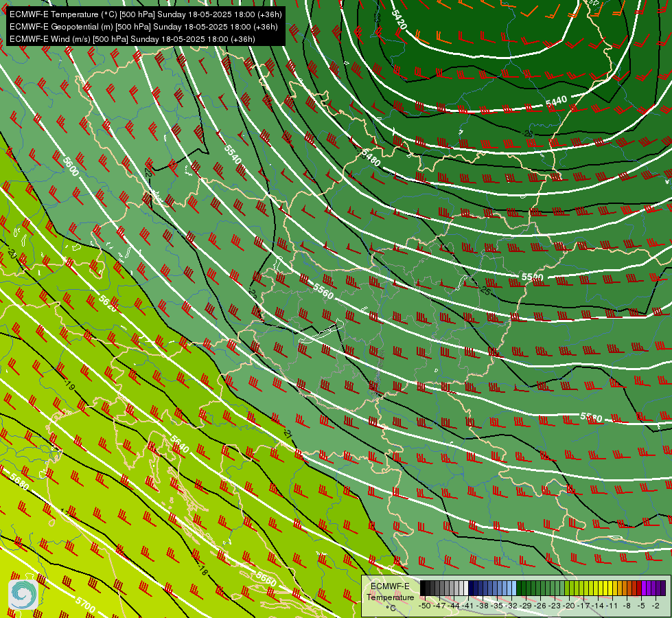Click the -41 legend scale value
Screen dimensions: 672x618
pos(467,606)
